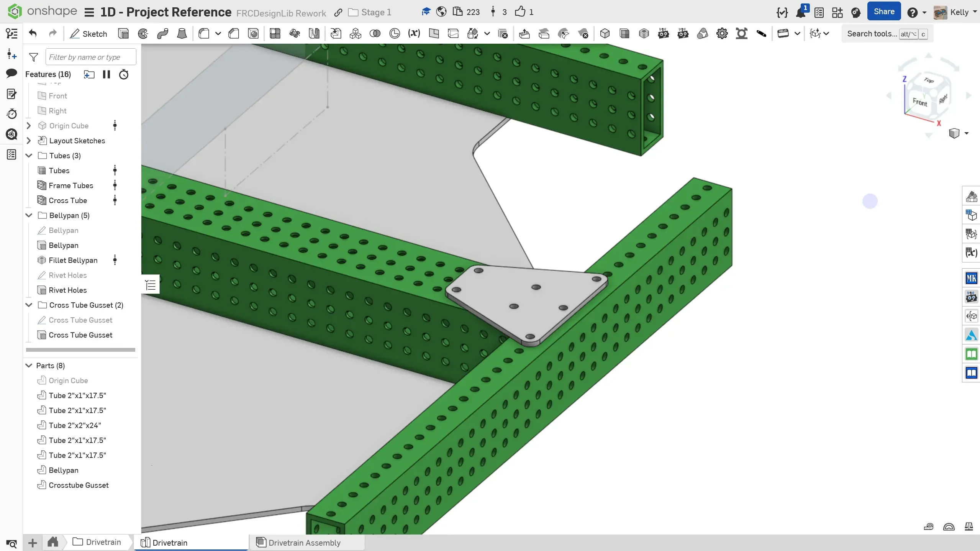Collapse the Tubes (3) folder
This screenshot has height=551, width=980.
point(29,156)
